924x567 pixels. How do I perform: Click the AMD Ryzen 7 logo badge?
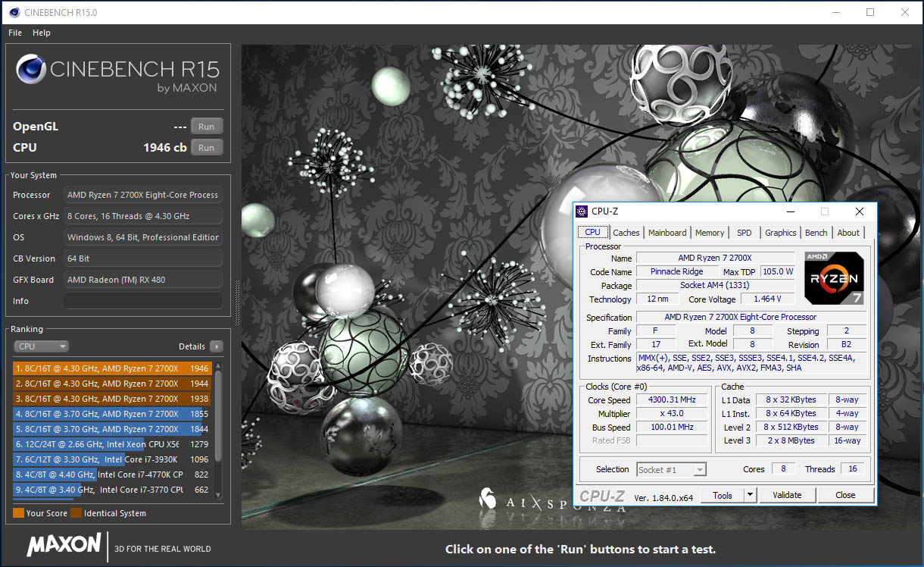[834, 278]
